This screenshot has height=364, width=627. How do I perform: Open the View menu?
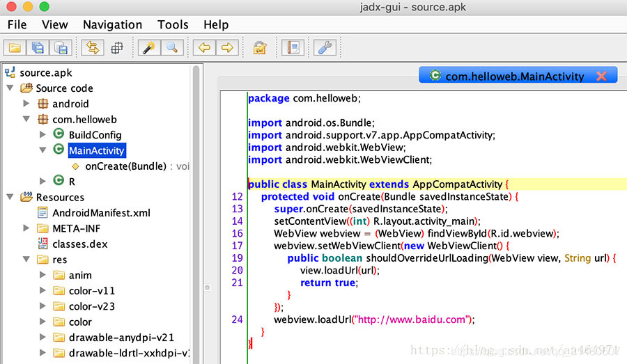55,25
